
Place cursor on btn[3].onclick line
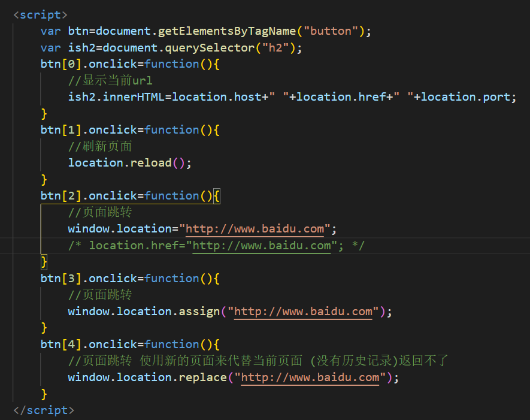pyautogui.click(x=130, y=279)
